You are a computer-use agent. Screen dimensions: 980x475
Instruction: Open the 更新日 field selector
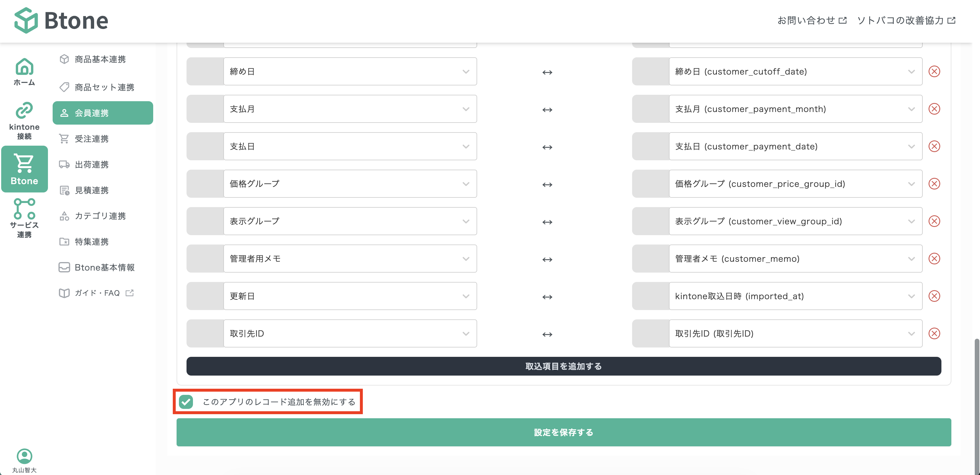click(x=466, y=296)
